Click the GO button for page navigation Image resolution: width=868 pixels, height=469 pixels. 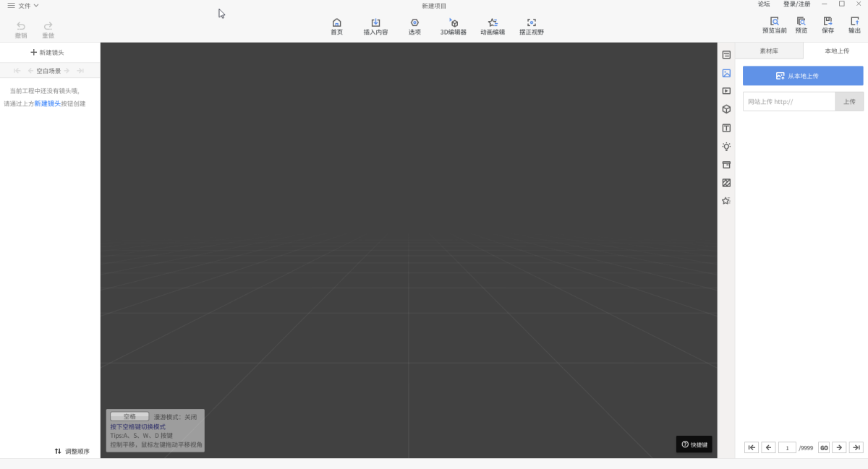coord(823,447)
